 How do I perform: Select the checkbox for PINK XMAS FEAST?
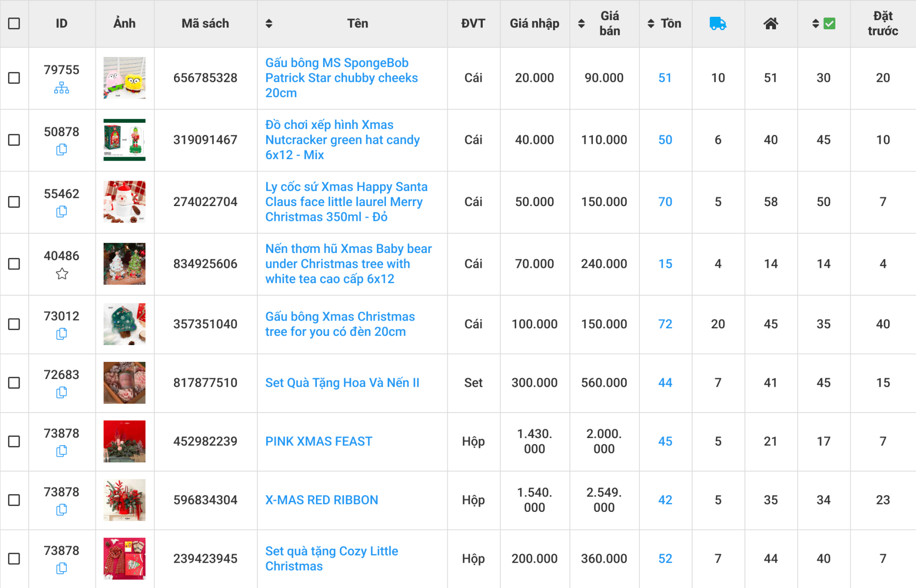14,441
